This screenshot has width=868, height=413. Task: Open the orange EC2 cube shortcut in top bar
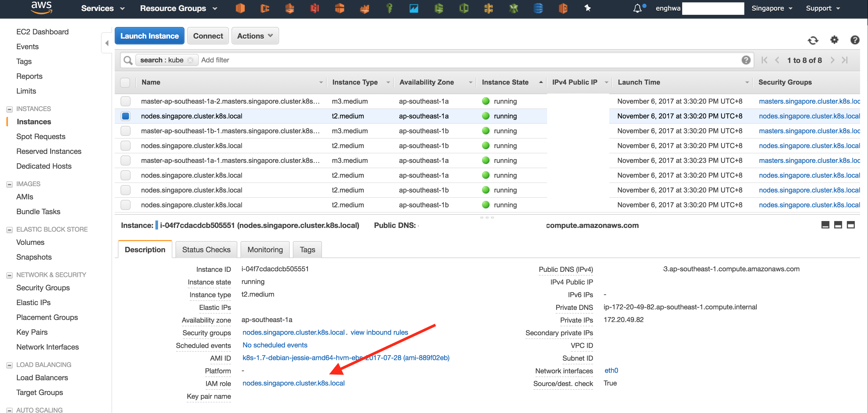(240, 8)
